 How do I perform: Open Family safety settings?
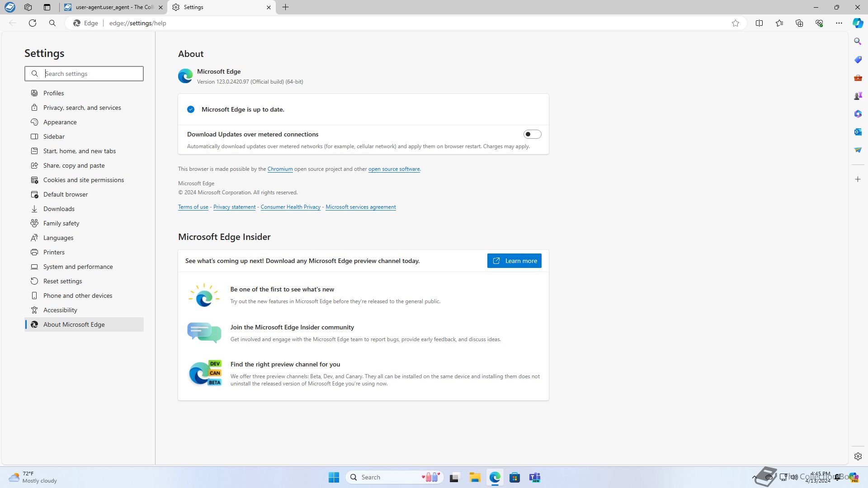pos(84,223)
